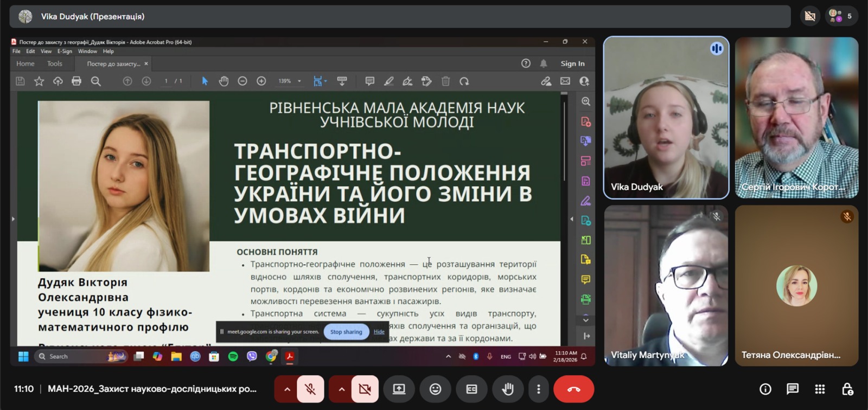The image size is (868, 410).
Task: Switch to the Tools tab in Acrobat
Action: (x=55, y=64)
